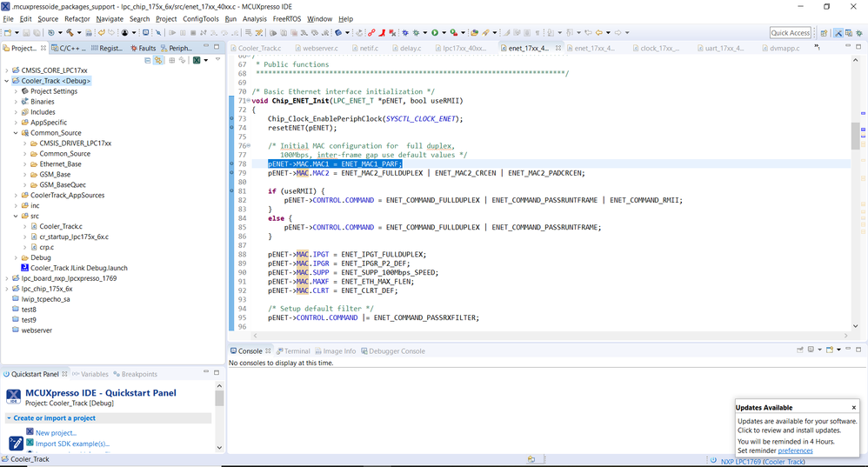Close the enet_17xx_4 editor tab
Viewport: 868px width, 467px height.
[558, 48]
